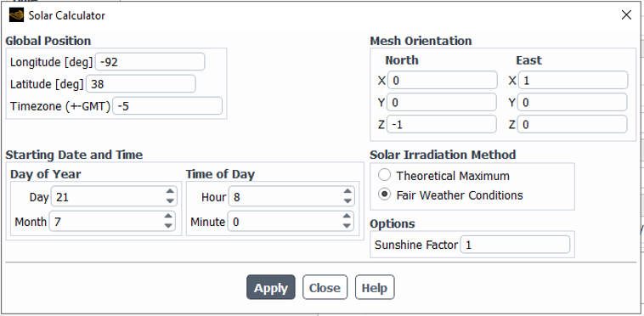644x316 pixels.
Task: Focus the Latitude input field
Action: pos(141,84)
